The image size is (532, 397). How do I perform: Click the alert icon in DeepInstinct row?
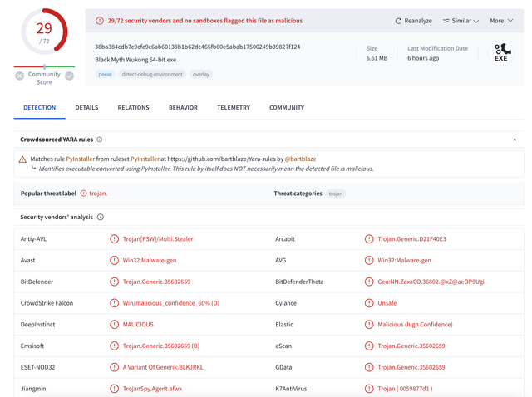[x=115, y=325]
